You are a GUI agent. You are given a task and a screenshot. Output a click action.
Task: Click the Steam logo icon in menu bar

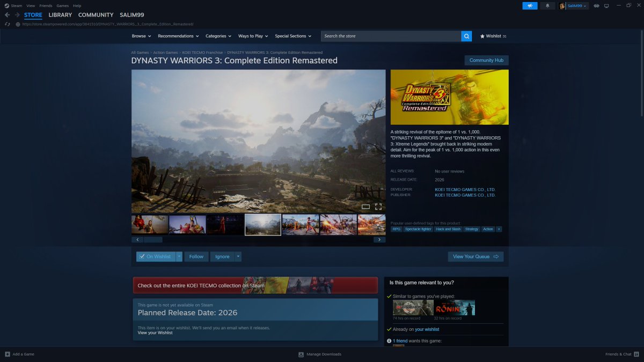tap(7, 5)
